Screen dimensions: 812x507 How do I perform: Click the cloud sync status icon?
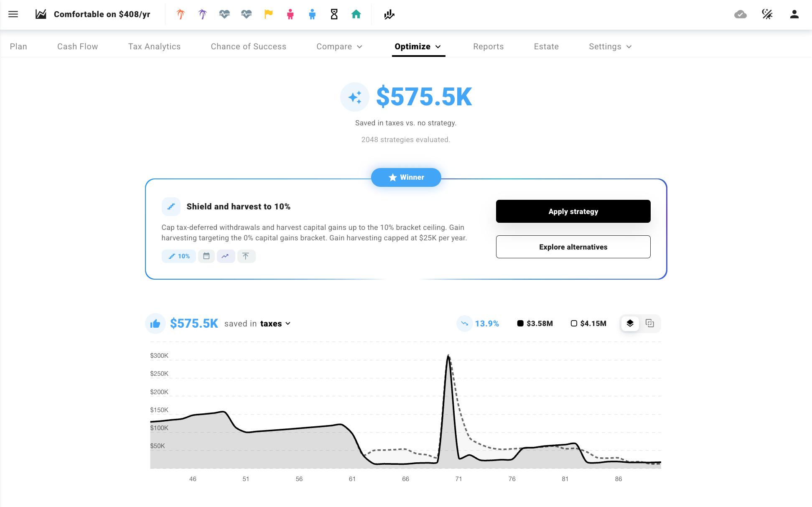coord(741,14)
